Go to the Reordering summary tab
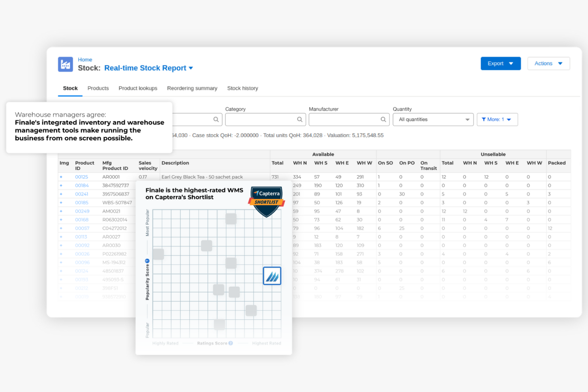 pyautogui.click(x=192, y=88)
